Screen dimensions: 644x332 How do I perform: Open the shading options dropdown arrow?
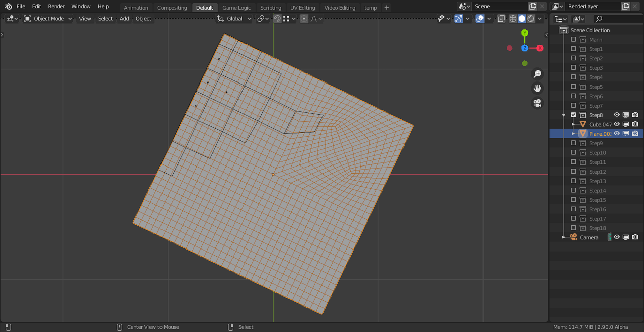pyautogui.click(x=540, y=19)
